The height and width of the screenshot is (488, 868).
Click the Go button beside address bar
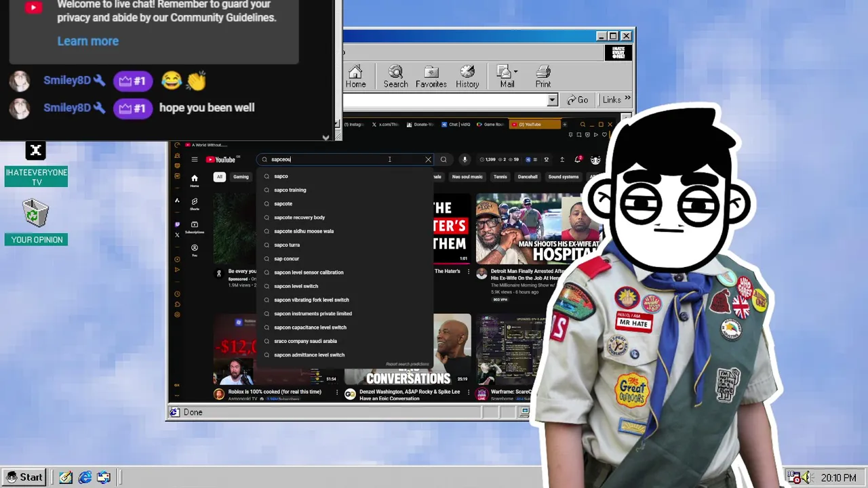click(578, 100)
